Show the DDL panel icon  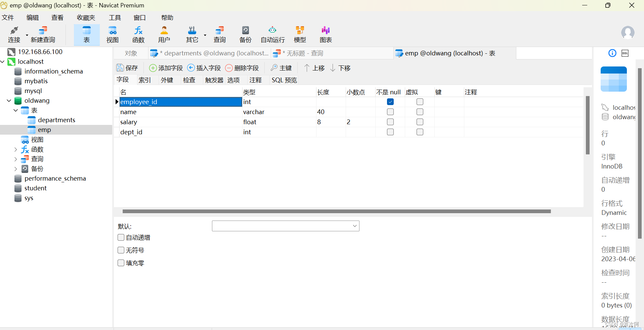(625, 53)
